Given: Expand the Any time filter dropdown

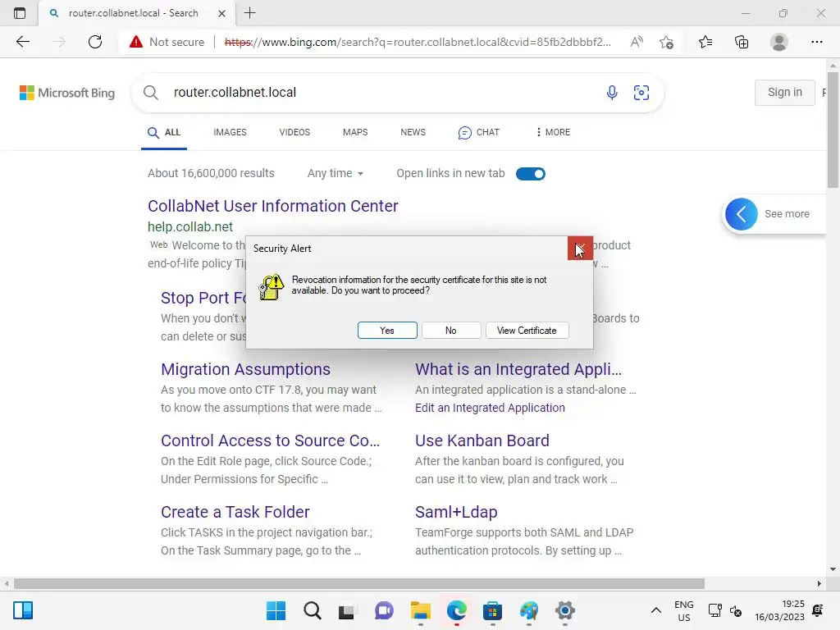Looking at the screenshot, I should click(x=336, y=174).
